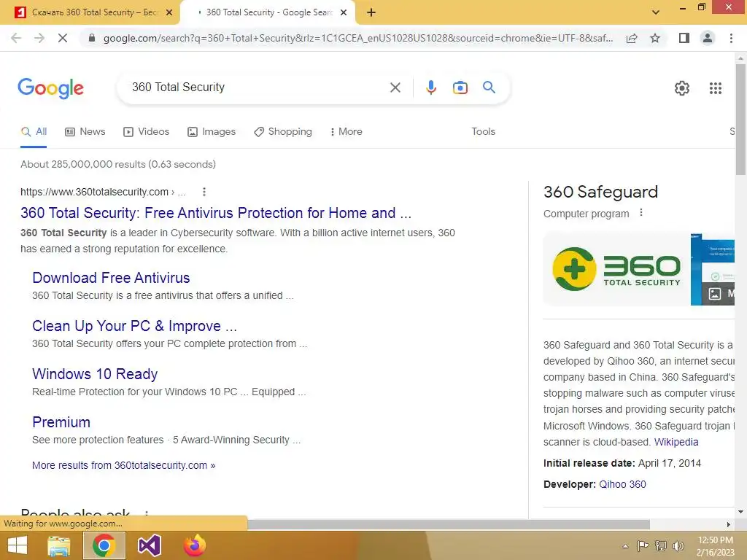This screenshot has height=560, width=747.
Task: Search by image camera icon
Action: pyautogui.click(x=460, y=87)
